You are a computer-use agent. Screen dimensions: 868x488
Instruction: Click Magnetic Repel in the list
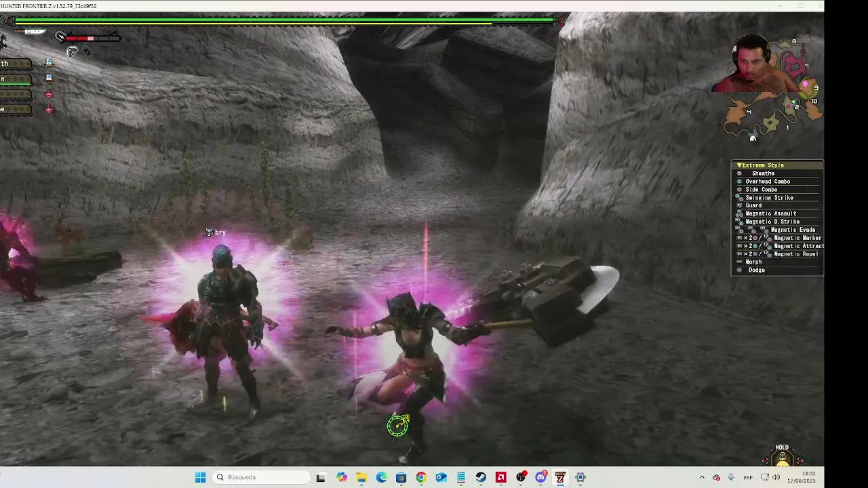pos(796,254)
